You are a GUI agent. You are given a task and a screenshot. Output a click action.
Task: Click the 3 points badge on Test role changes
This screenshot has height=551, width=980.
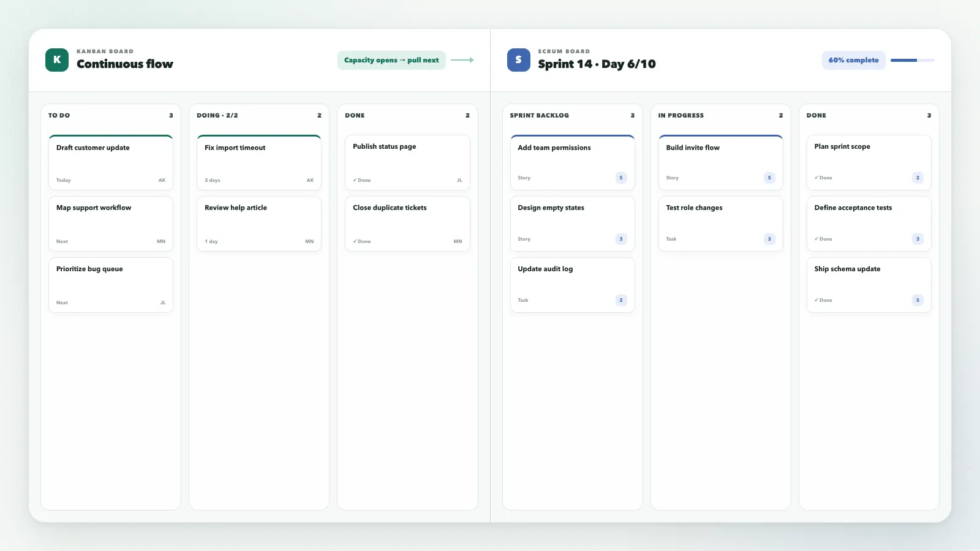point(769,239)
